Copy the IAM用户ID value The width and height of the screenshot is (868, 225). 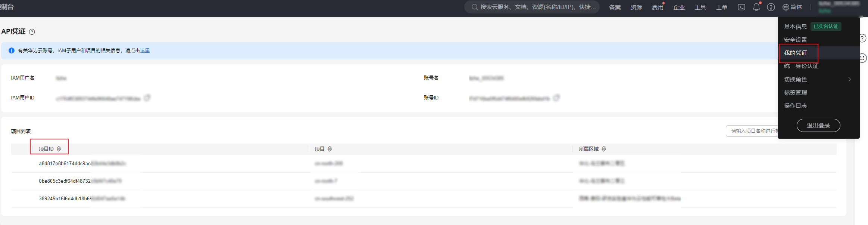[x=147, y=98]
